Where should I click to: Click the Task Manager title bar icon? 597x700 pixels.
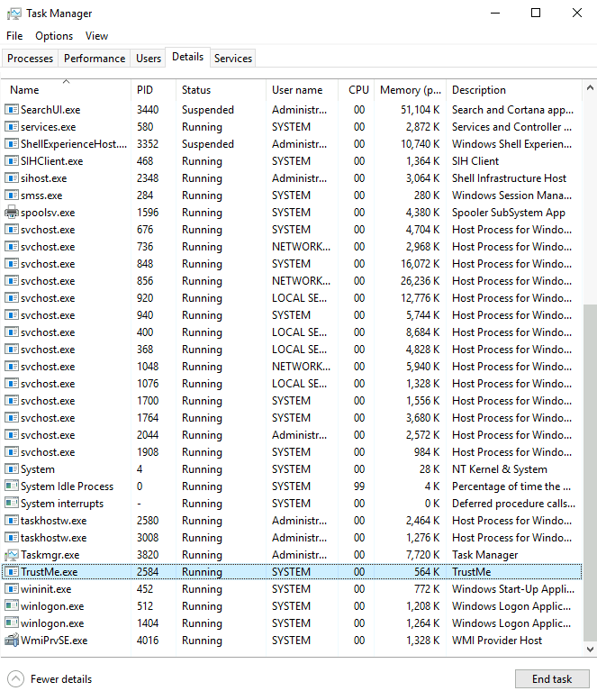coord(14,14)
